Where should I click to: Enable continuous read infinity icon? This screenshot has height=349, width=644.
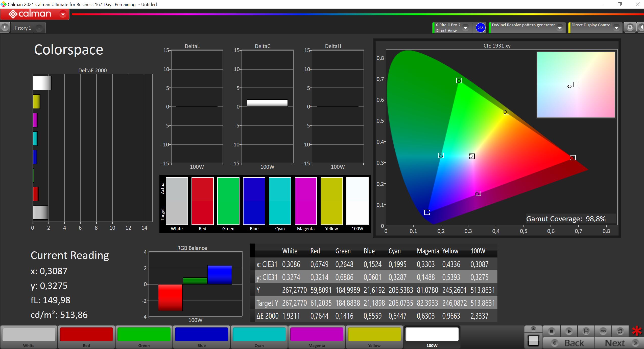point(603,331)
